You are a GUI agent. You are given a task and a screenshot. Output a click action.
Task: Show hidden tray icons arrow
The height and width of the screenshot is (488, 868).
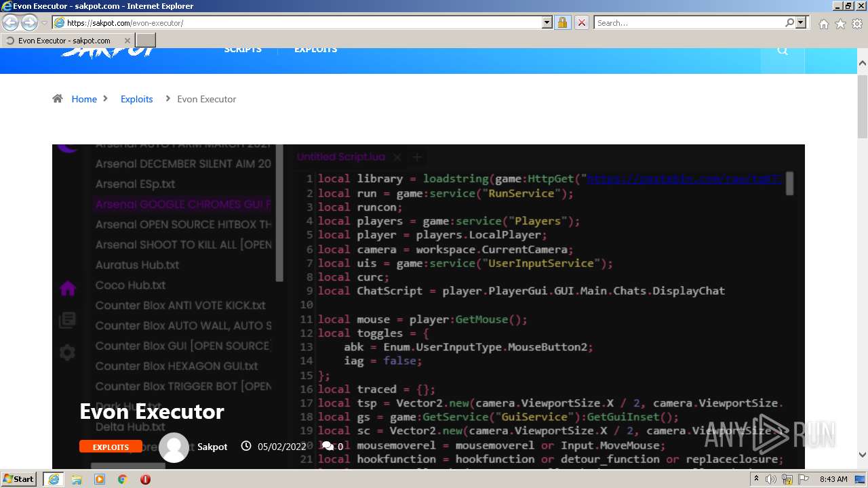(756, 479)
